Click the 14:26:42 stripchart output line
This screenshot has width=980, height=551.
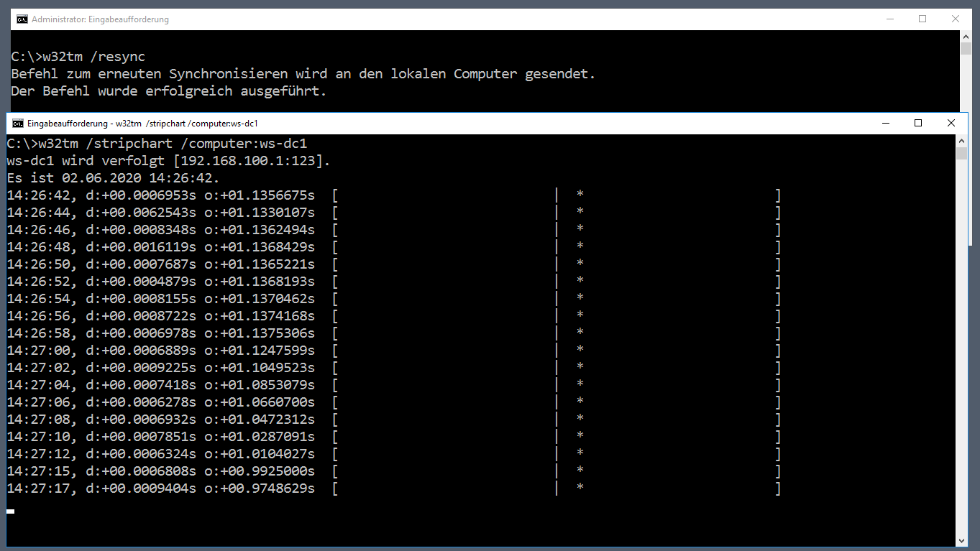click(394, 195)
